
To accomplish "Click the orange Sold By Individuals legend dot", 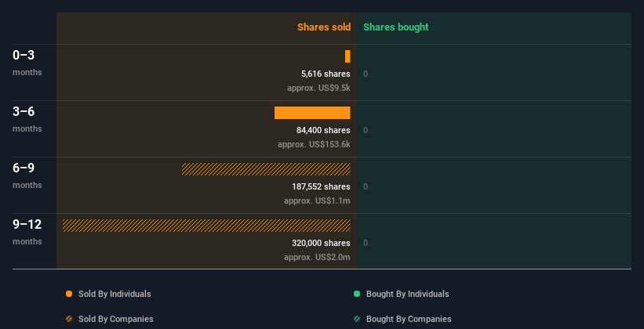I will click(69, 294).
